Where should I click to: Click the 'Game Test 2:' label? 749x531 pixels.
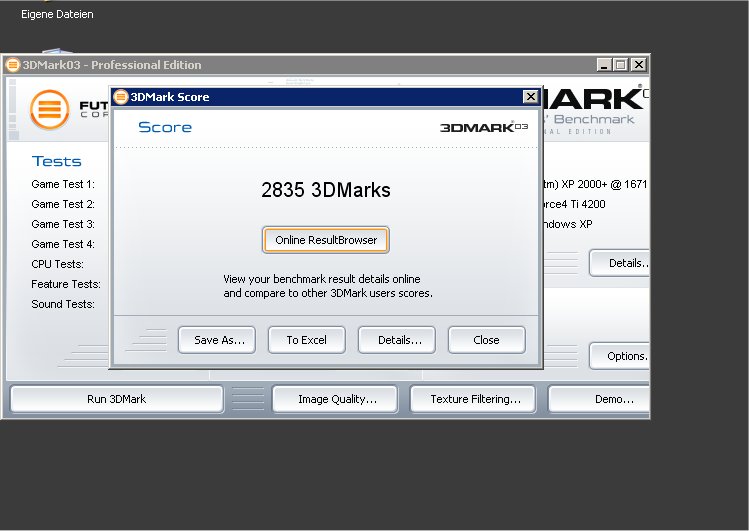click(x=63, y=204)
